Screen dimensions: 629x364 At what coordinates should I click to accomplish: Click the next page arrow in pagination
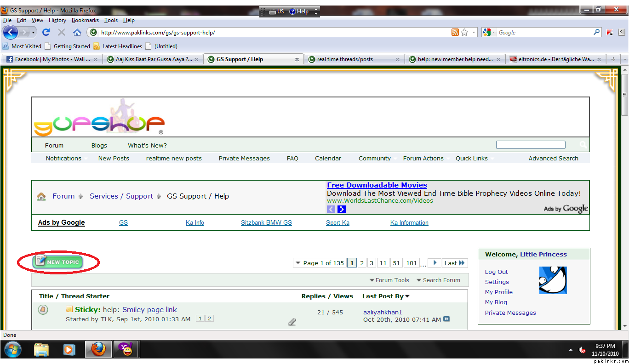(x=435, y=263)
